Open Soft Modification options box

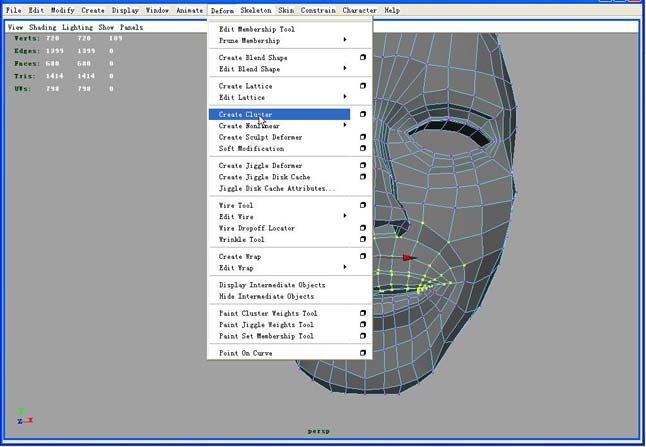tap(362, 149)
